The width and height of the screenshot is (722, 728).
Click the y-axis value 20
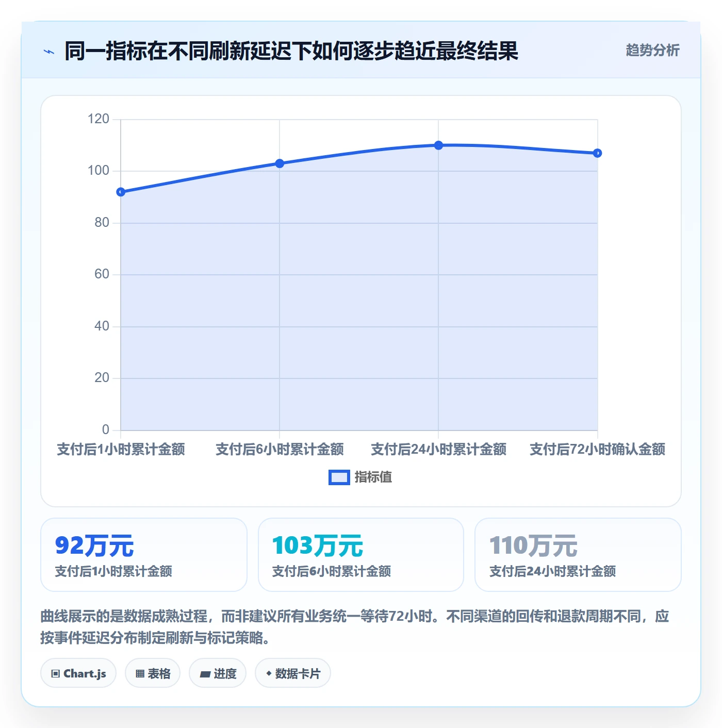[102, 378]
